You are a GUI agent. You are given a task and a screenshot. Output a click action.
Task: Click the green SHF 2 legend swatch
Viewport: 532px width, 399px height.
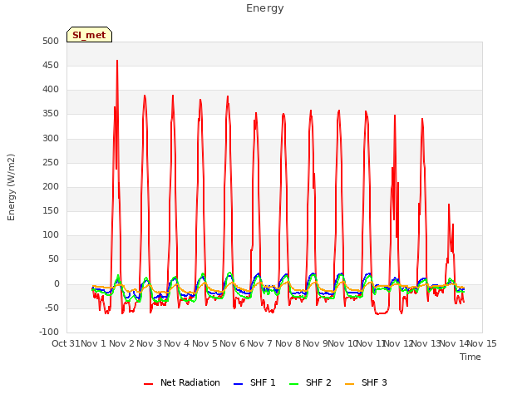293,384
